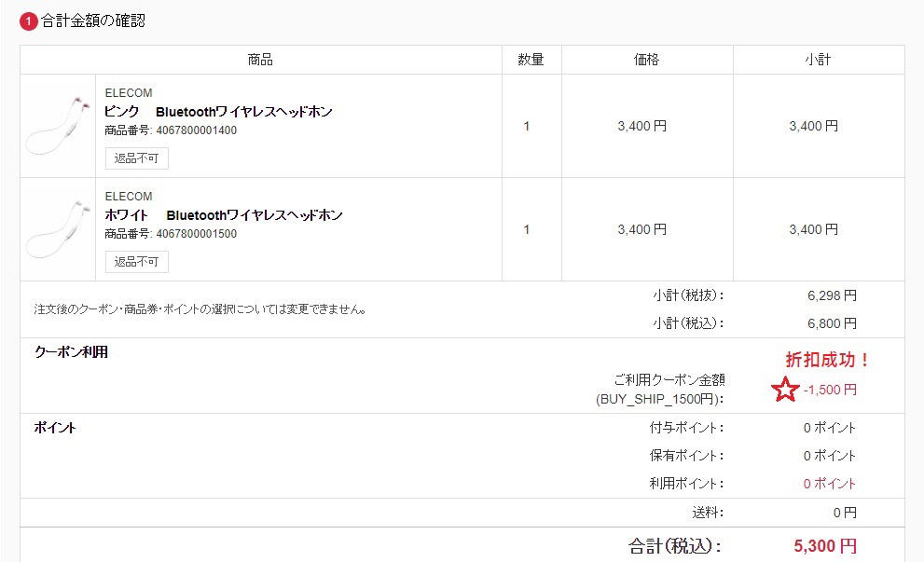The height and width of the screenshot is (562, 924).
Task: Click the クーポン利用 section heading
Action: (71, 352)
